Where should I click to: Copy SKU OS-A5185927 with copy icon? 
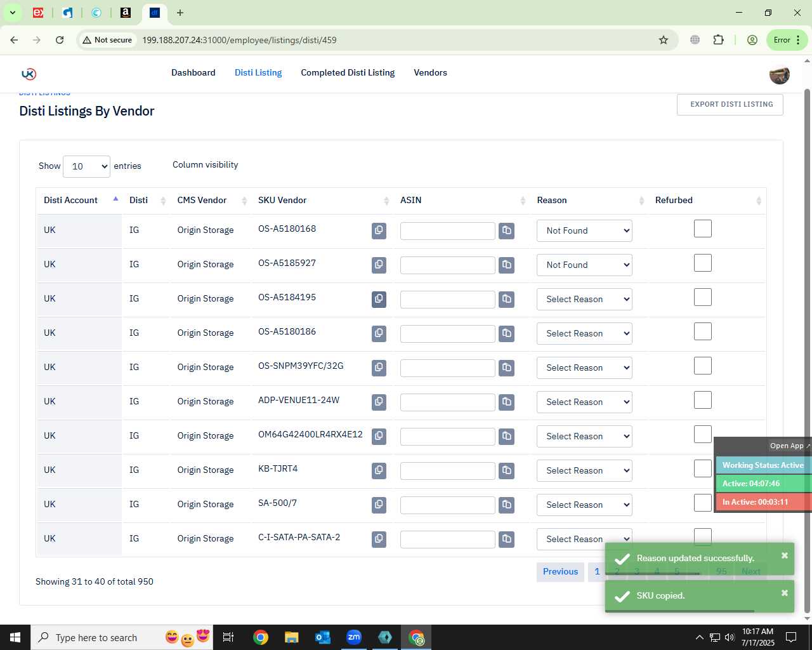[379, 265]
